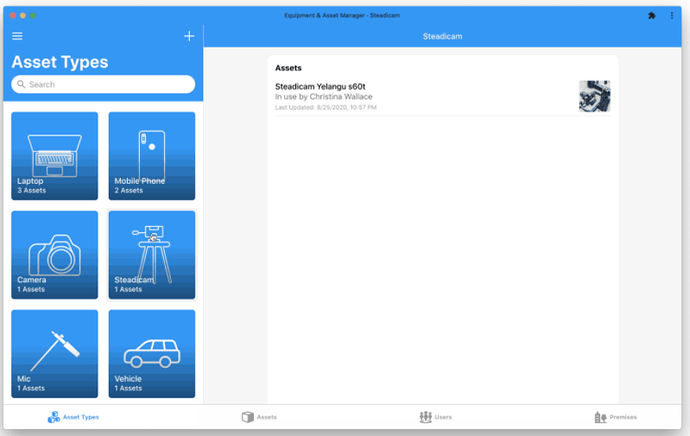Click the Users people icon

(x=426, y=417)
